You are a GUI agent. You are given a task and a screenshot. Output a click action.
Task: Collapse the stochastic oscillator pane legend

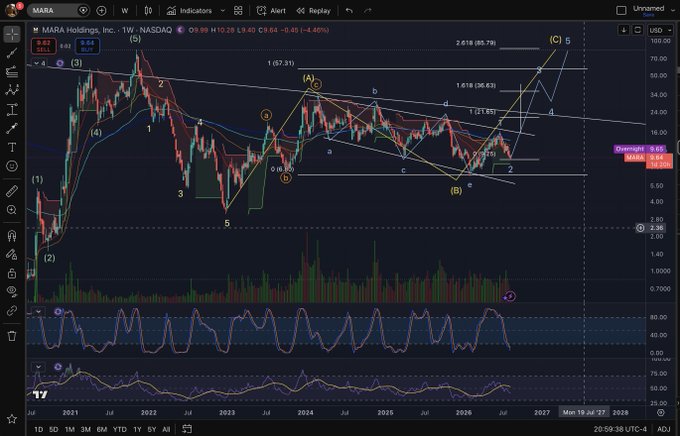click(38, 311)
